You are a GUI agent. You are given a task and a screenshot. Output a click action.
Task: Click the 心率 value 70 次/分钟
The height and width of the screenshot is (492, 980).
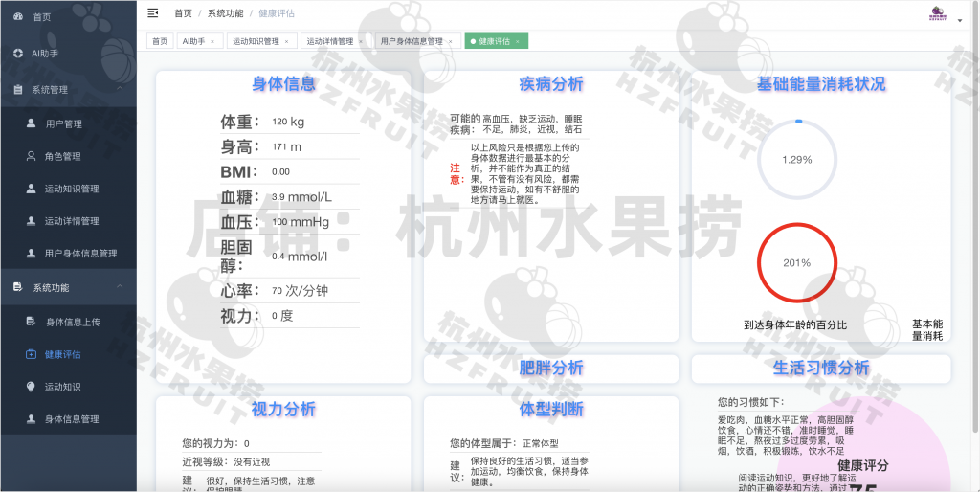300,291
